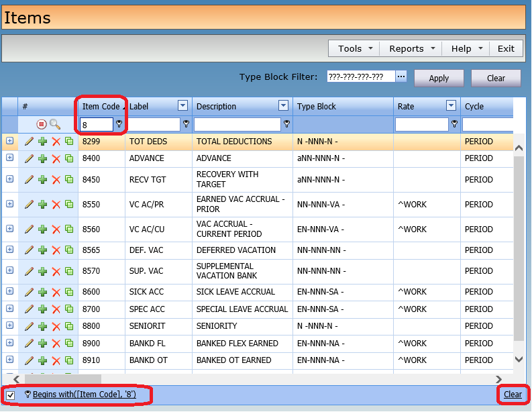Click the funnel icon next to Description filter
532x412 pixels.
(x=286, y=124)
